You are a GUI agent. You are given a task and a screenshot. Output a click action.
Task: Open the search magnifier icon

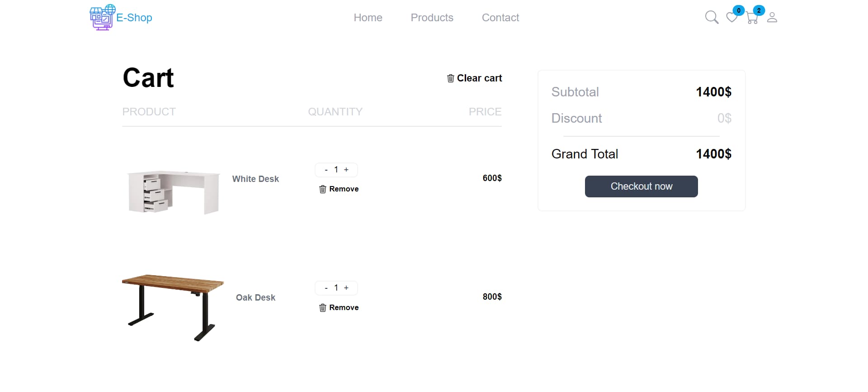(711, 18)
